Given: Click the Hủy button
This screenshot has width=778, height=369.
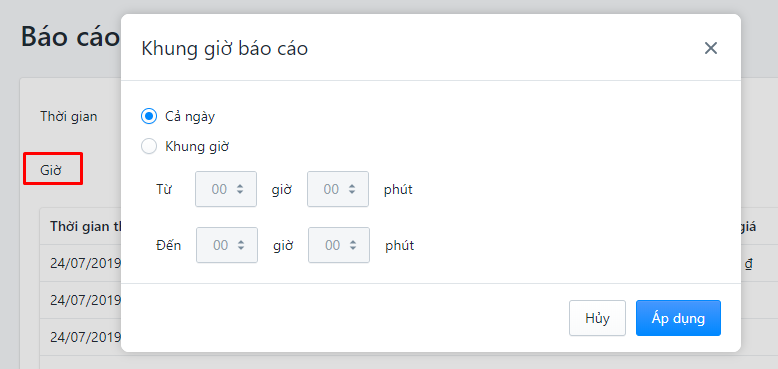Looking at the screenshot, I should point(597,318).
